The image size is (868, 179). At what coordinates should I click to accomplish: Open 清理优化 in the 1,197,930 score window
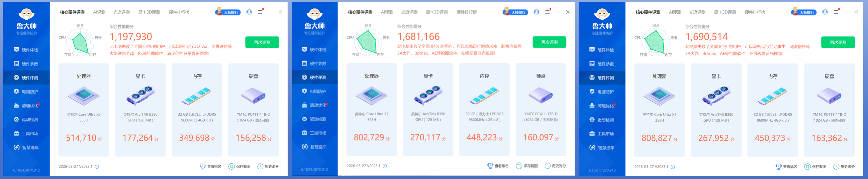26,105
